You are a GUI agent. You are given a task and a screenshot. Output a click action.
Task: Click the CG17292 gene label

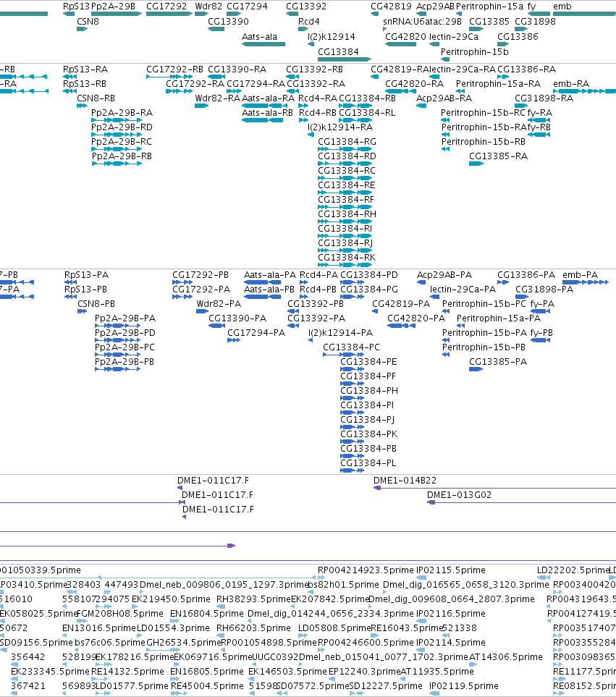[x=166, y=7]
